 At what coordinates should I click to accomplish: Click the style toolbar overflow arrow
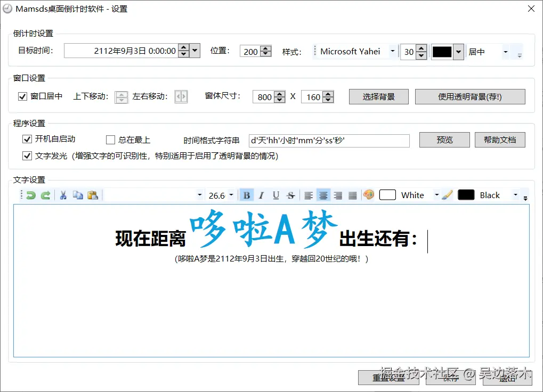point(520,55)
